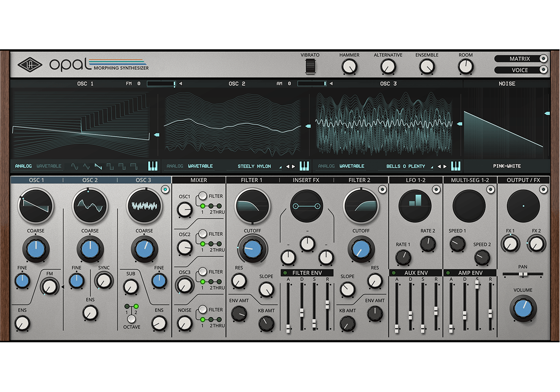This screenshot has height=392, width=560.
Task: Click the HAMMER knob
Action: [x=349, y=67]
